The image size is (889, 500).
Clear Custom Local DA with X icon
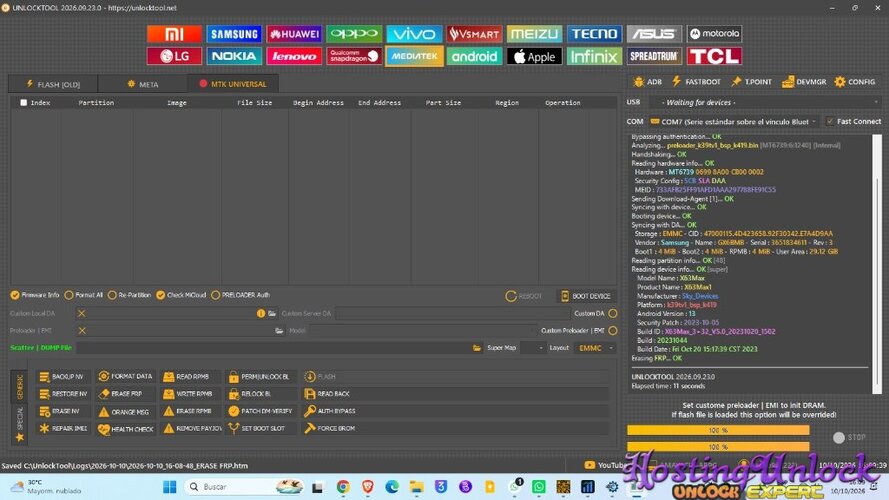pyautogui.click(x=82, y=313)
